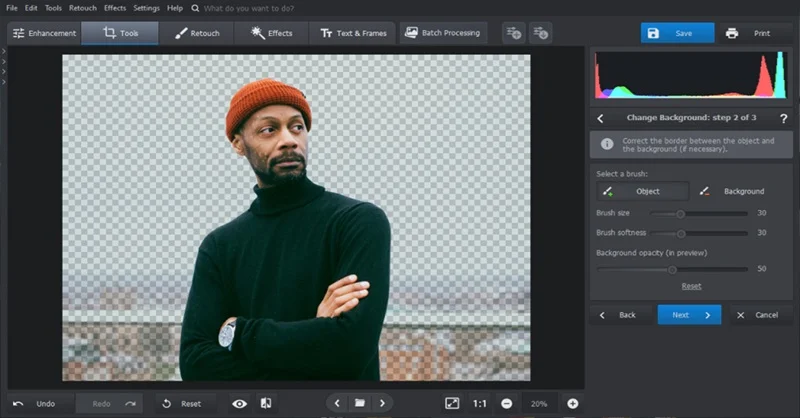Toggle the eye preview icon in bottom toolbar
Viewport: 800px width, 418px height.
(239, 403)
